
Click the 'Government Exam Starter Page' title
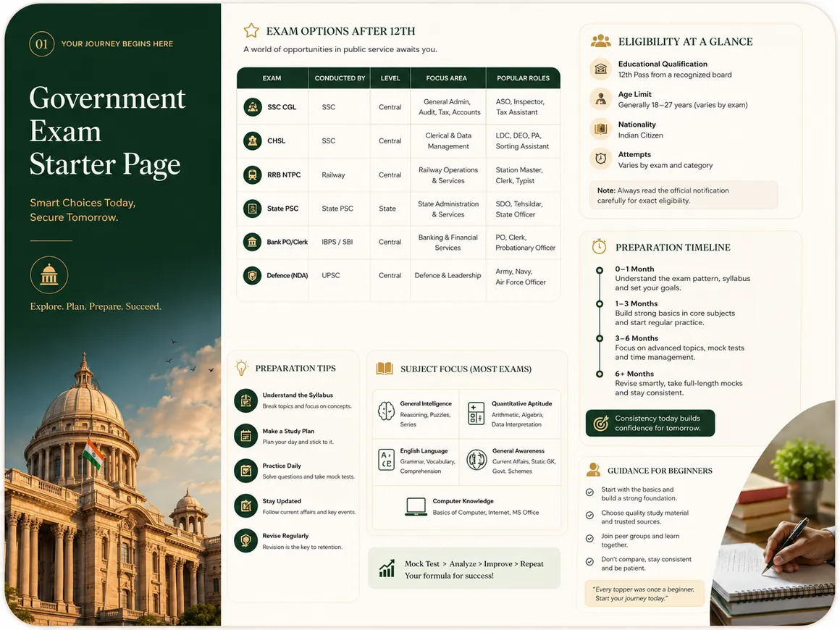(108, 131)
